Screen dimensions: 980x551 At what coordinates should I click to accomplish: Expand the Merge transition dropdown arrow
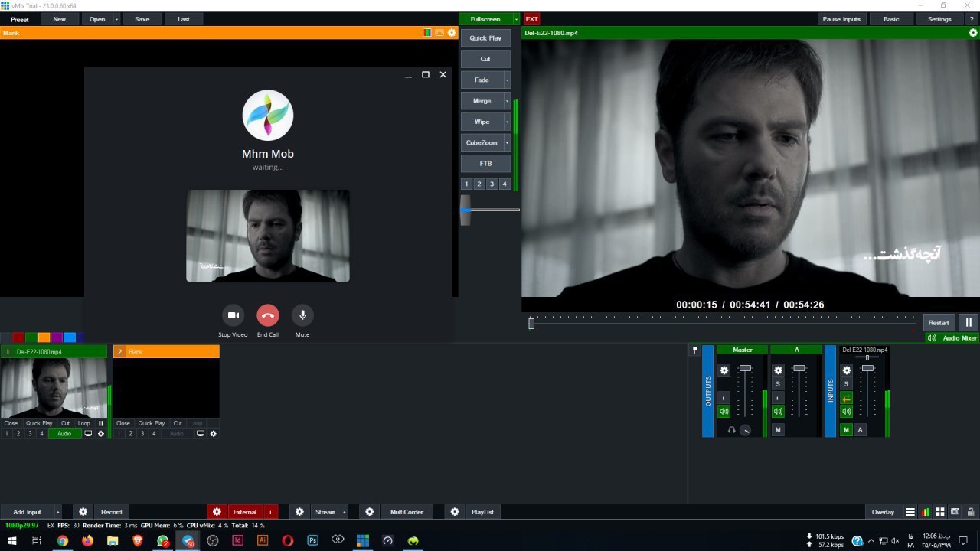tap(507, 101)
